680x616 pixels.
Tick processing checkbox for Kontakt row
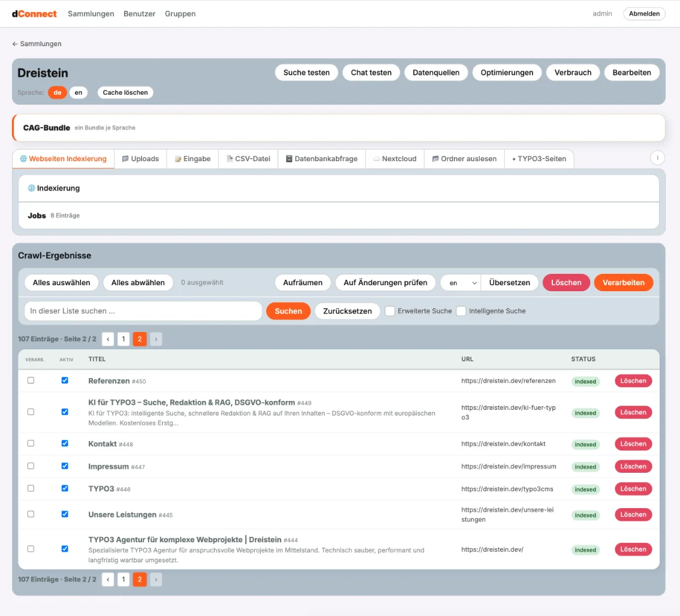tap(31, 443)
